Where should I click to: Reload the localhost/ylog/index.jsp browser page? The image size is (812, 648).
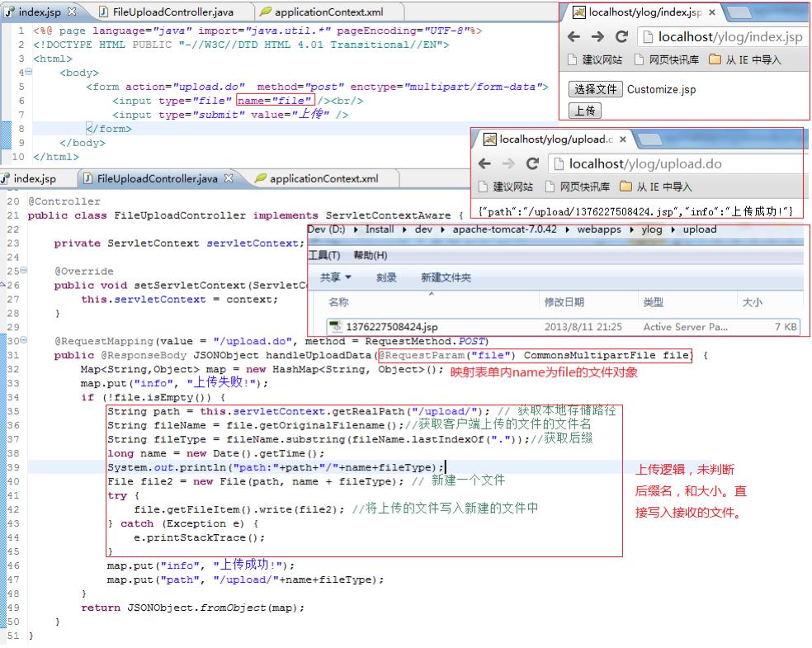coord(622,37)
